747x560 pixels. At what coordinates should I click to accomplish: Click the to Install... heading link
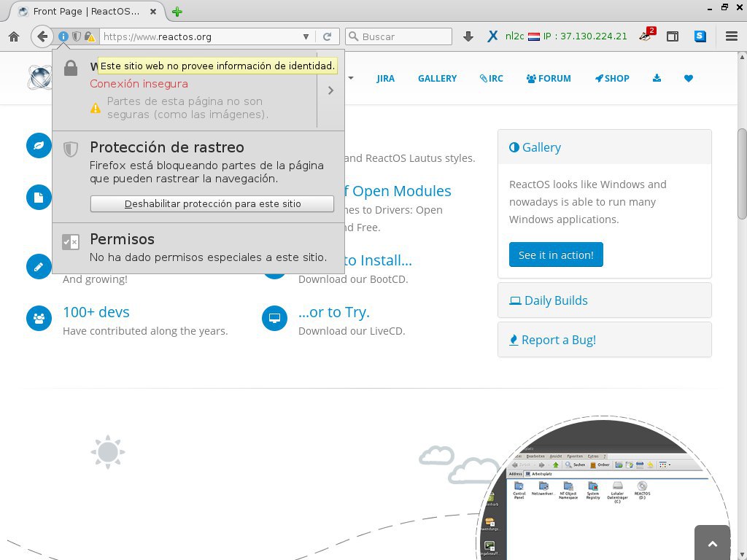[379, 260]
